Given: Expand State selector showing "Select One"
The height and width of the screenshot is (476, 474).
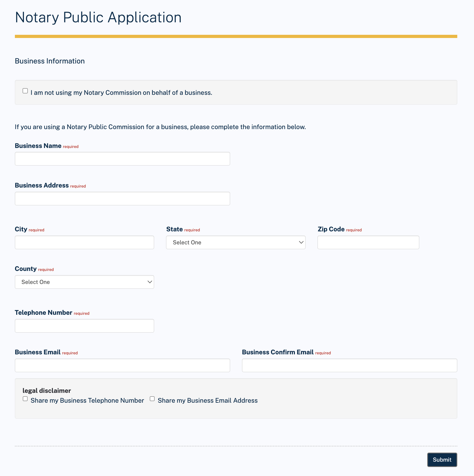Looking at the screenshot, I should pyautogui.click(x=235, y=242).
